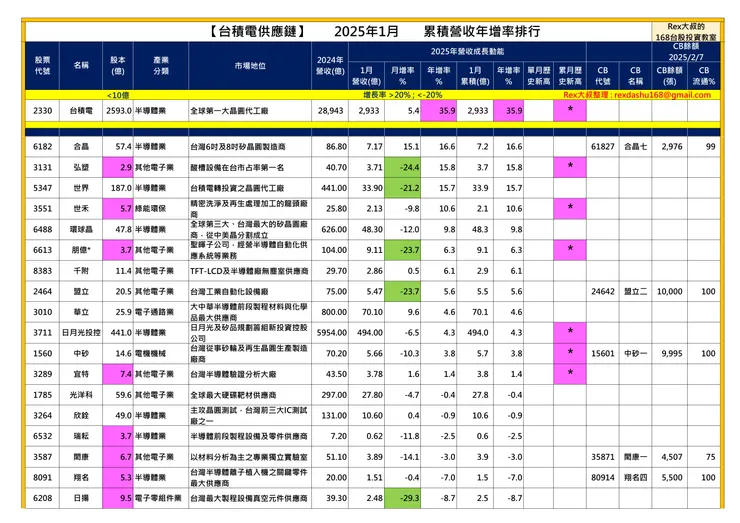Click the 酸槽設備在台市占率第一名 cell

[x=250, y=168]
